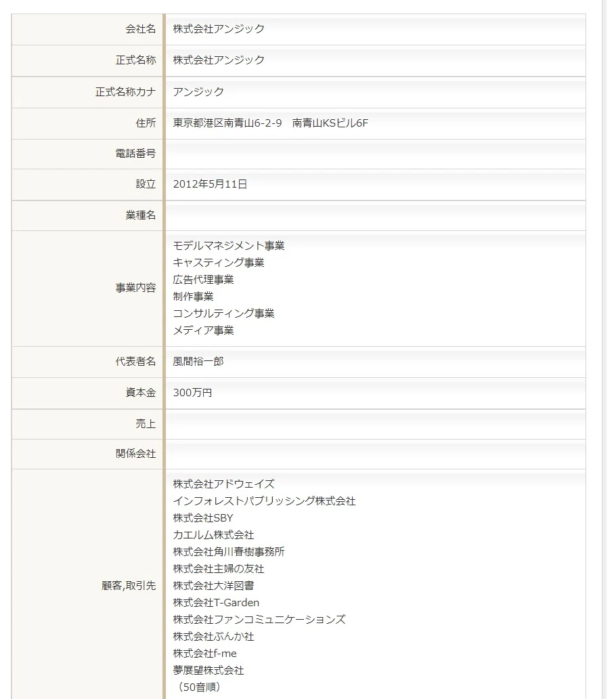Click capital value 300万円
The width and height of the screenshot is (616, 699).
(192, 393)
